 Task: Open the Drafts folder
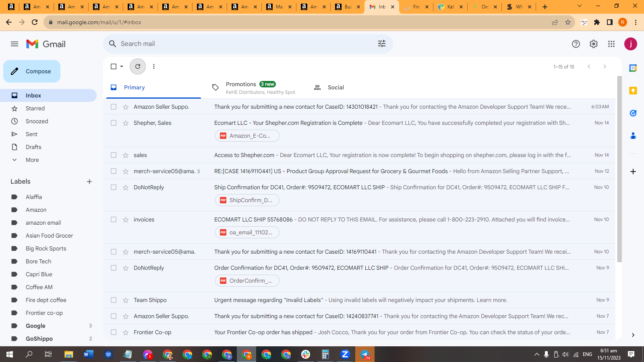coord(48,147)
